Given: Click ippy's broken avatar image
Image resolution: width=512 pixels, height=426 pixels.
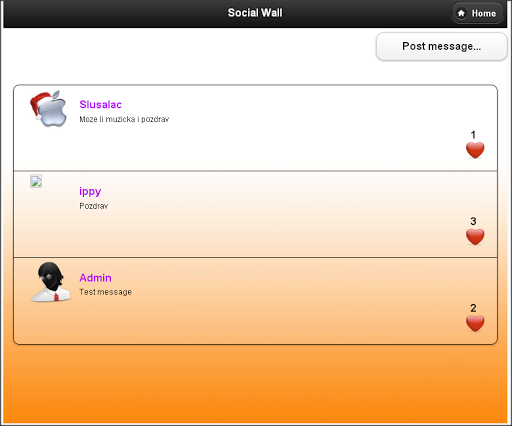Looking at the screenshot, I should 36,181.
